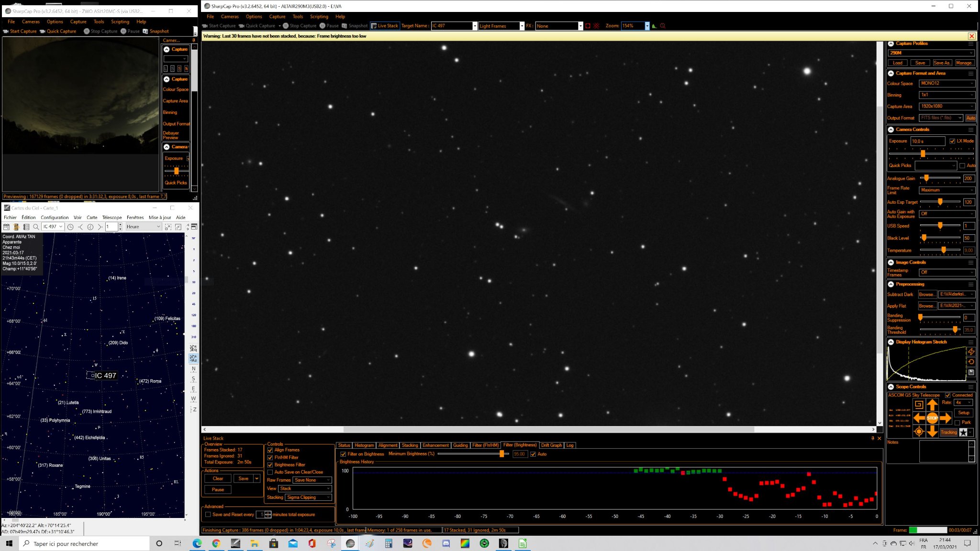Step time backward in Cartes du Ciel
The height and width of the screenshot is (551, 980).
(80, 227)
